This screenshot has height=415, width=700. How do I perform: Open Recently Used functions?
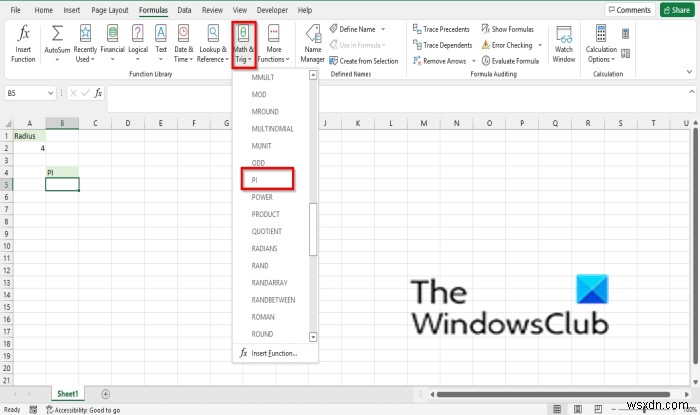pos(85,44)
